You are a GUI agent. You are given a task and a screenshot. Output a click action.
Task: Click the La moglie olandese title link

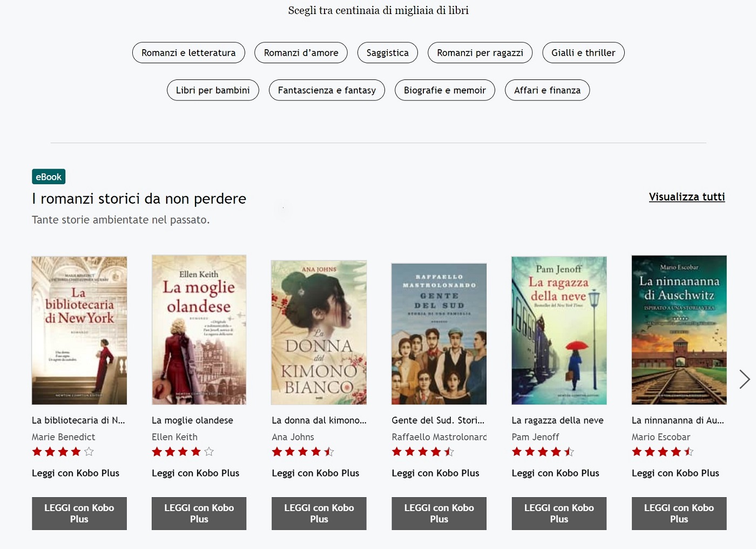click(192, 420)
